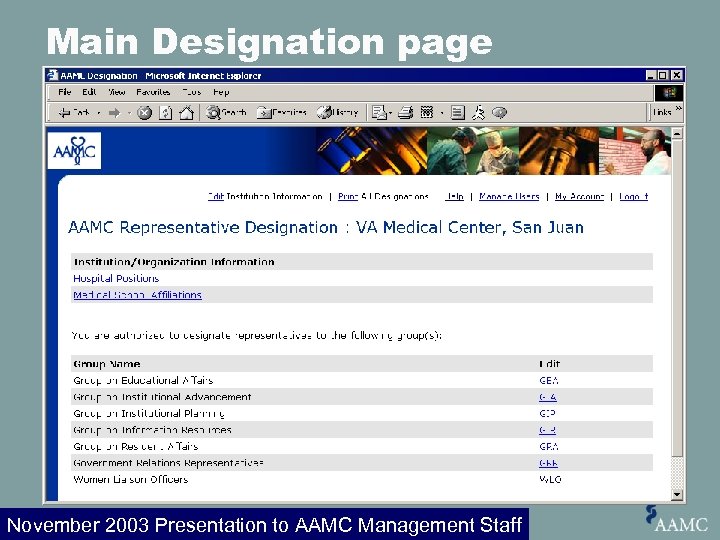
Task: Expand the Links bar chevron
Action: [679, 109]
